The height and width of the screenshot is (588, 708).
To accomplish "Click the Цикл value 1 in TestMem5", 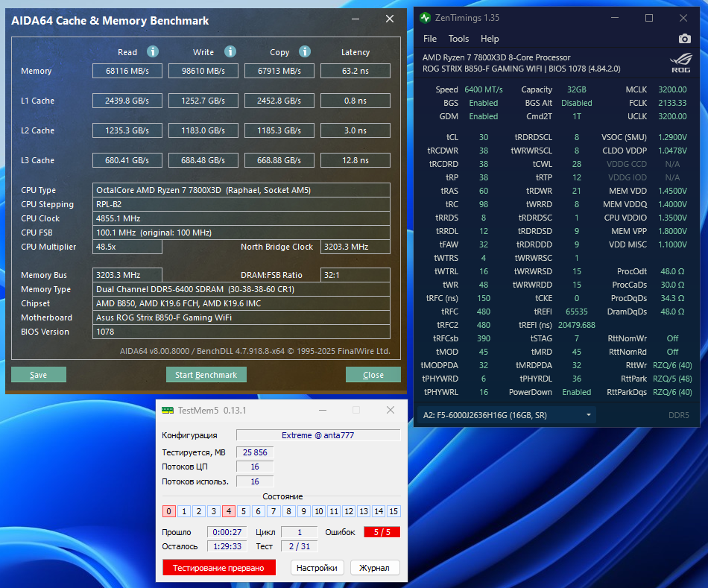I will point(300,532).
